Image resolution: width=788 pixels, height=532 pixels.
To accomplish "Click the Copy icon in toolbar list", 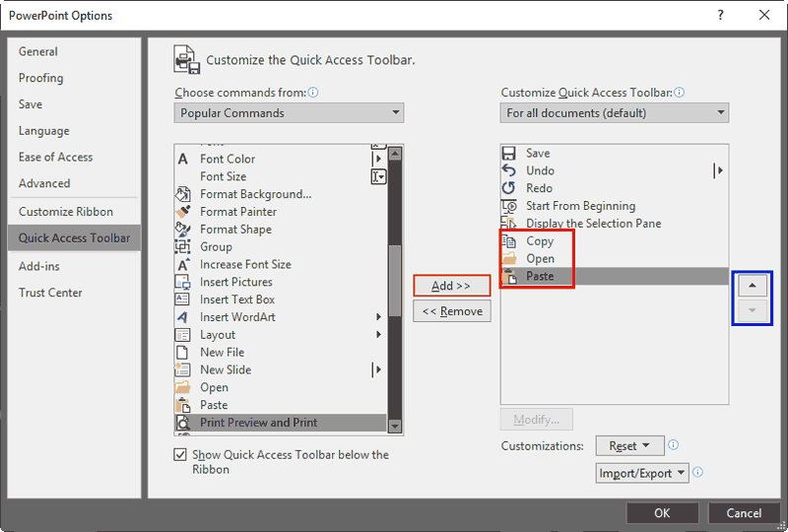I will [509, 241].
